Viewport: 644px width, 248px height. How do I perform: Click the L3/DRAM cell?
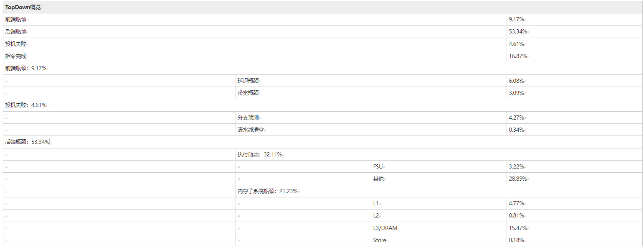coord(385,228)
